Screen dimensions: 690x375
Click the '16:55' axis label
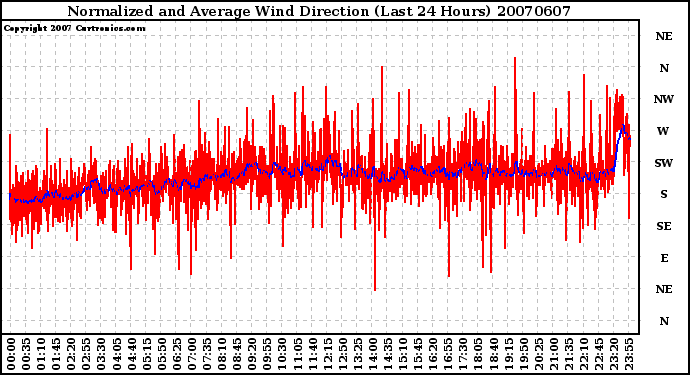pos(447,354)
